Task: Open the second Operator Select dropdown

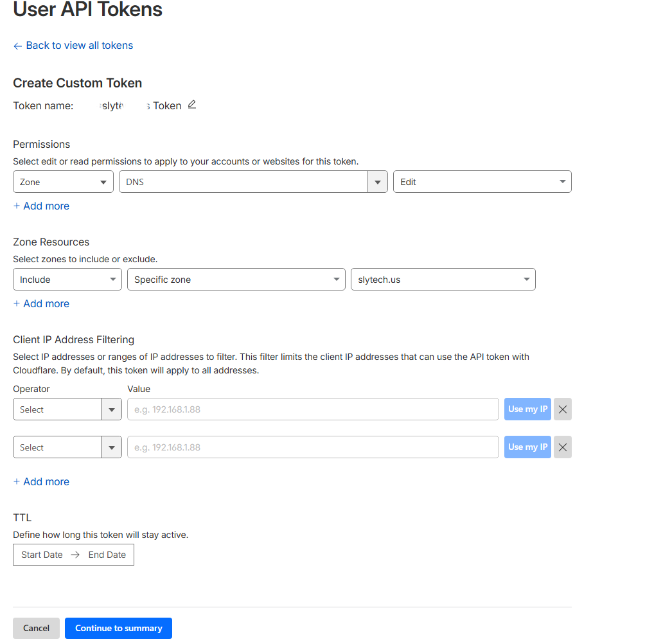Action: [67, 447]
